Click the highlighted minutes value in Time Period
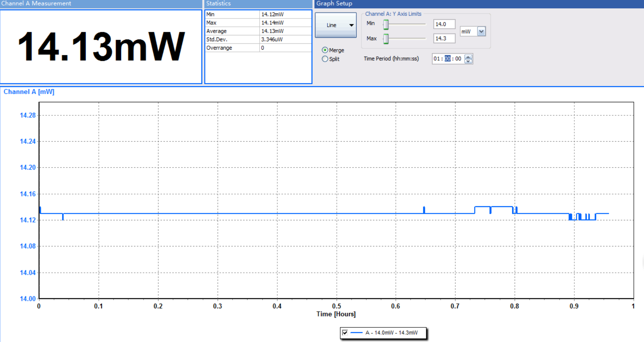Screen dimensions: 644x342 tap(448, 59)
